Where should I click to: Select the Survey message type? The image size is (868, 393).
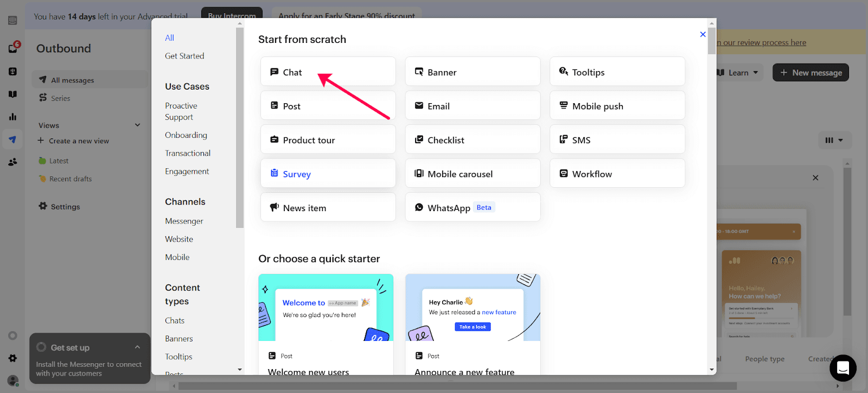[328, 174]
